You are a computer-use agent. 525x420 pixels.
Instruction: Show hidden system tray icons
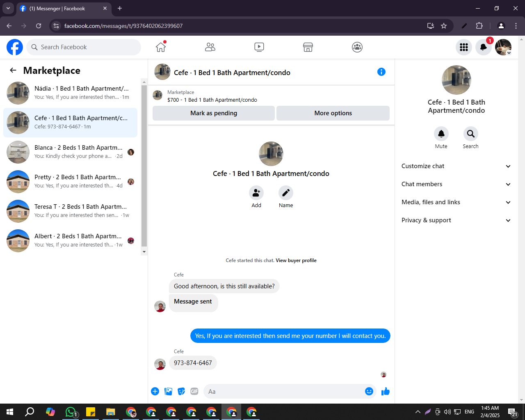(x=418, y=412)
